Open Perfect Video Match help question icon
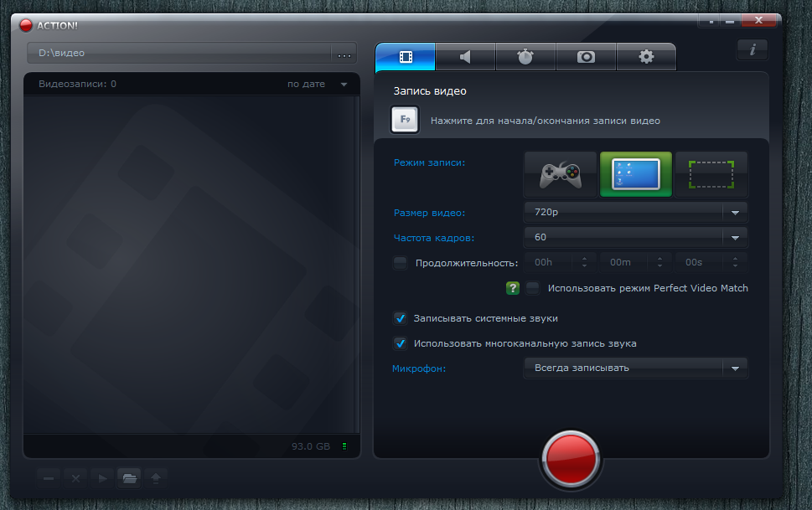The height and width of the screenshot is (510, 812). coord(512,288)
